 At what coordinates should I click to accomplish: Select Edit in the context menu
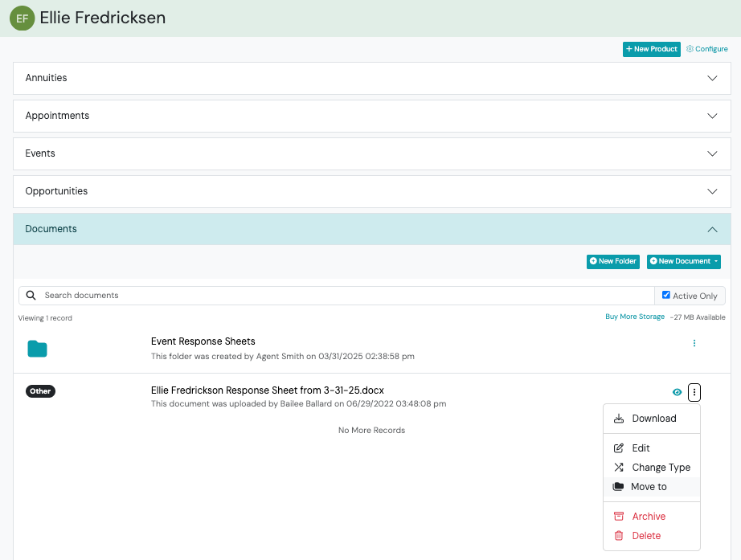pyautogui.click(x=652, y=448)
